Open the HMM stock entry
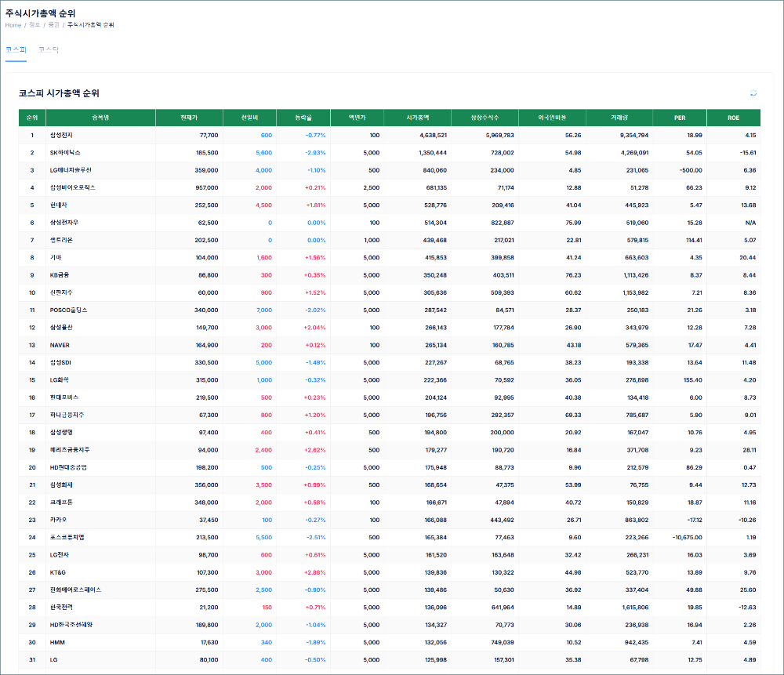 (57, 642)
